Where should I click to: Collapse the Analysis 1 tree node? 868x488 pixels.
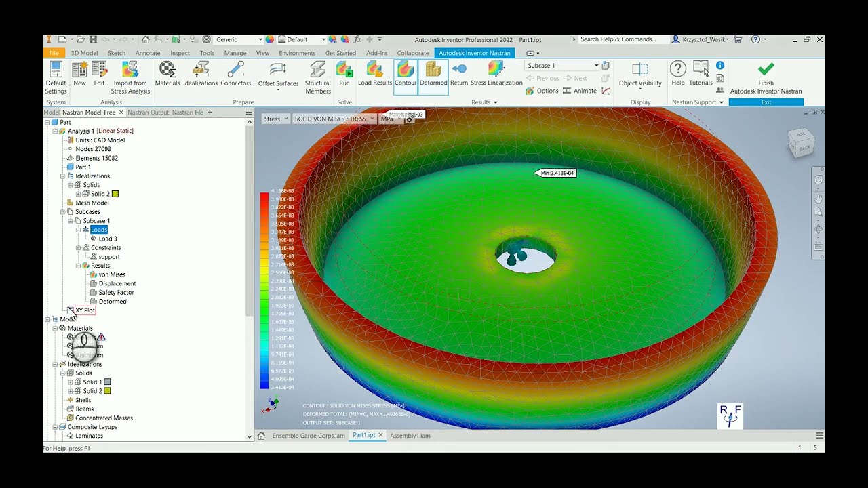55,131
